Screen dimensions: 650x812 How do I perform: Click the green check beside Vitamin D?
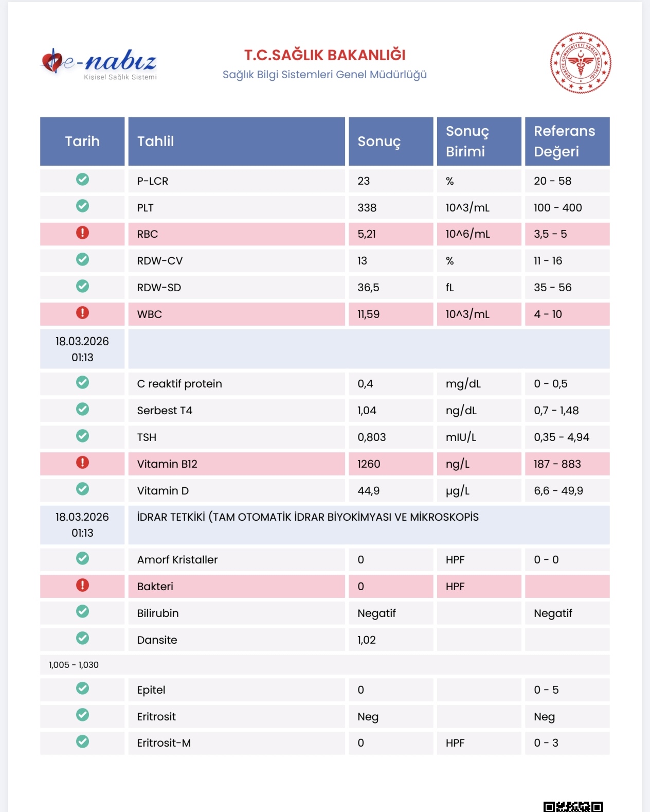pyautogui.click(x=82, y=489)
